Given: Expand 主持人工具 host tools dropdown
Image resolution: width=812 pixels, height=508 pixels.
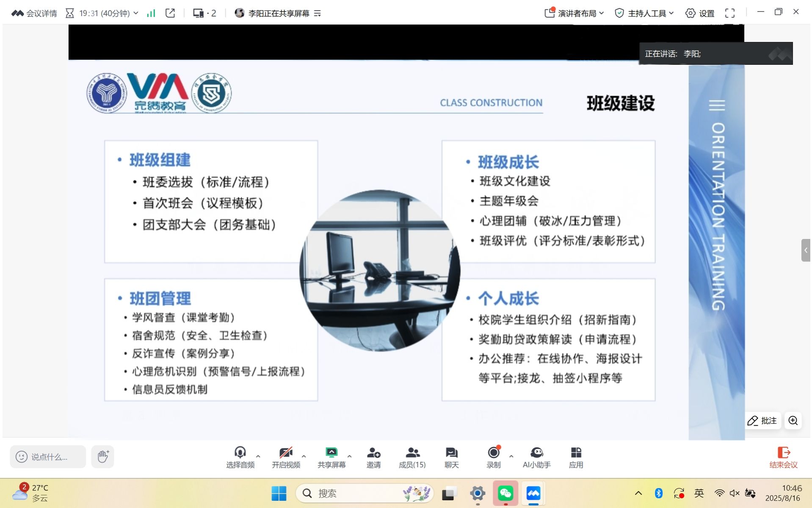Looking at the screenshot, I should click(644, 13).
